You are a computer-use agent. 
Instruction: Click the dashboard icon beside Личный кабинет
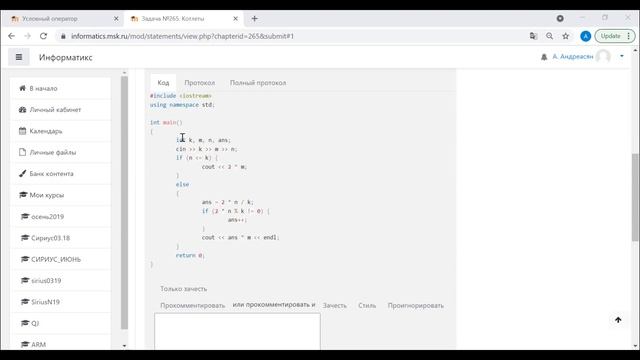(x=22, y=109)
